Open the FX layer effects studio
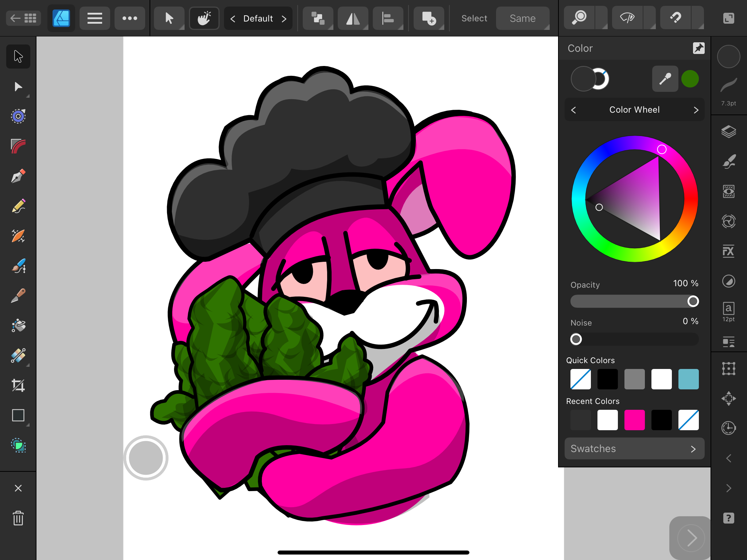The image size is (747, 560). pyautogui.click(x=728, y=251)
